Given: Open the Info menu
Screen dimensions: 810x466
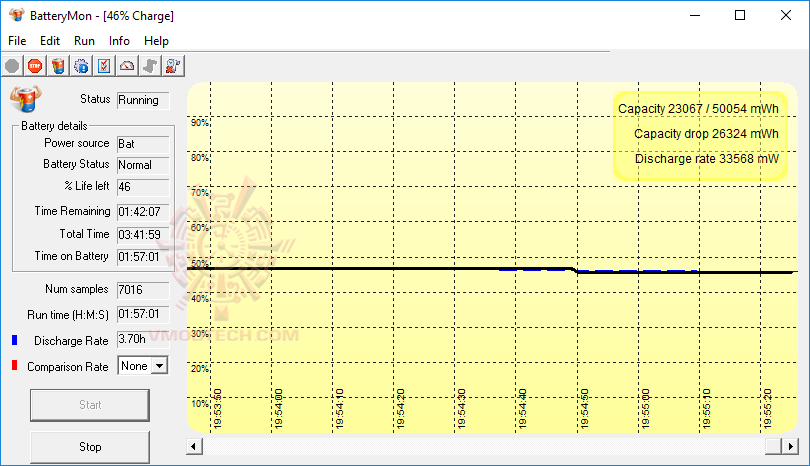Looking at the screenshot, I should (x=119, y=41).
